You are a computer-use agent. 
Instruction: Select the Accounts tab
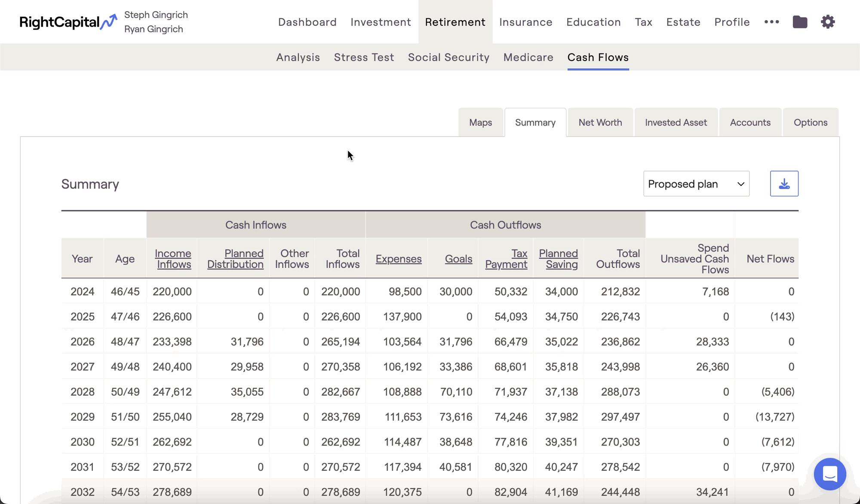click(x=750, y=122)
